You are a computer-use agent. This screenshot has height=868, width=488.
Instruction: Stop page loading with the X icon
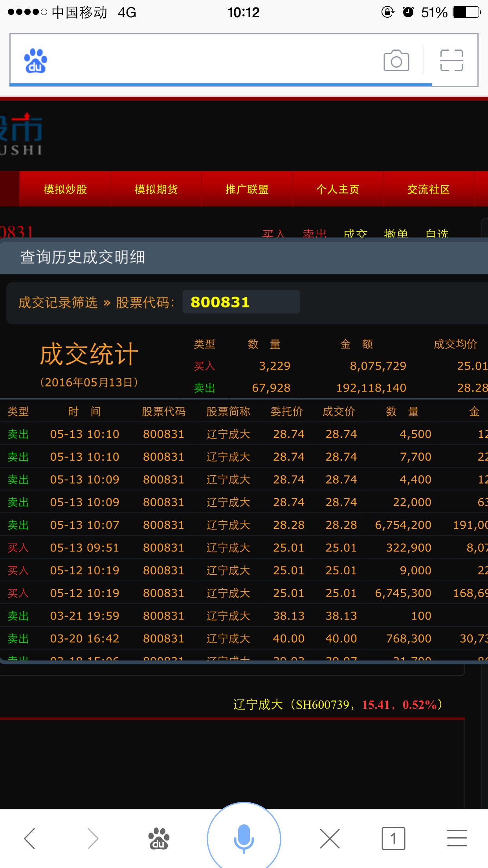tap(330, 838)
